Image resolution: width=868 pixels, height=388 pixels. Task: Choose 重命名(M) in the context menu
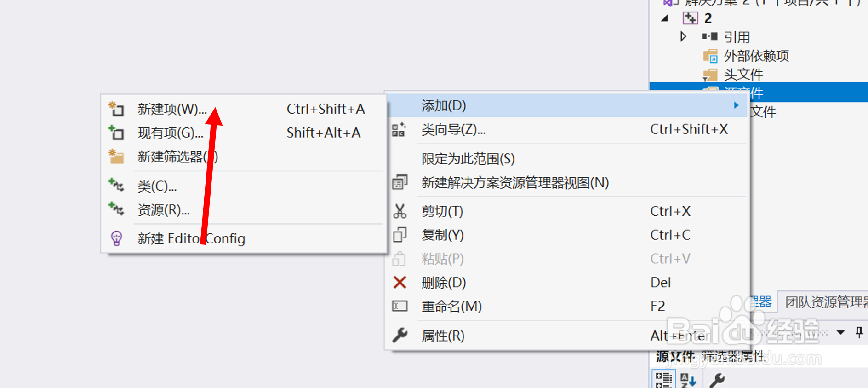451,306
